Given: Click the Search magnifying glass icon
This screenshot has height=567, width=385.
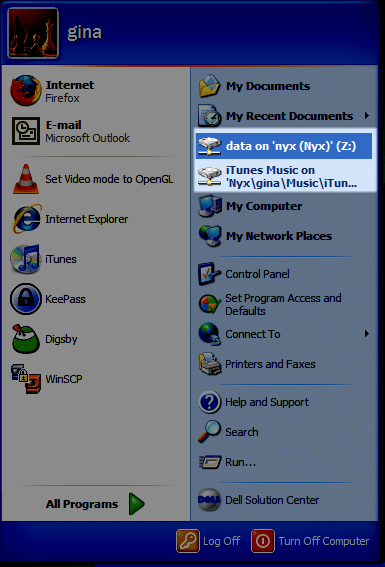Looking at the screenshot, I should [209, 431].
